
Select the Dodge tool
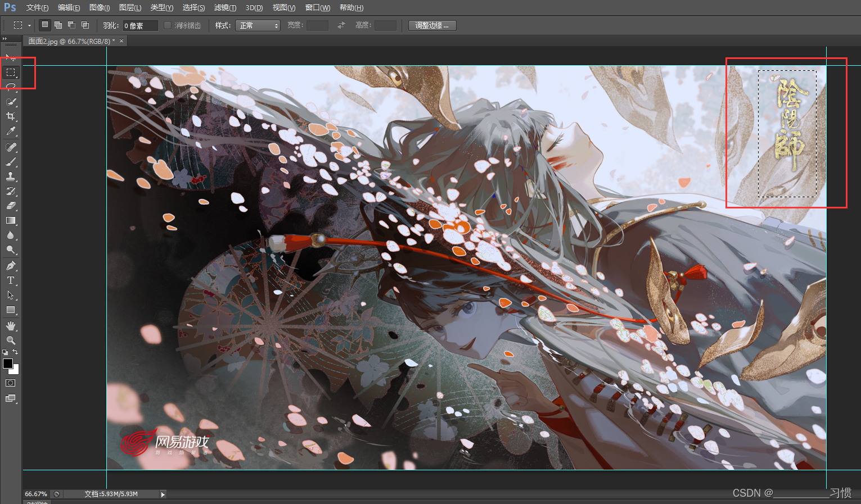click(11, 249)
